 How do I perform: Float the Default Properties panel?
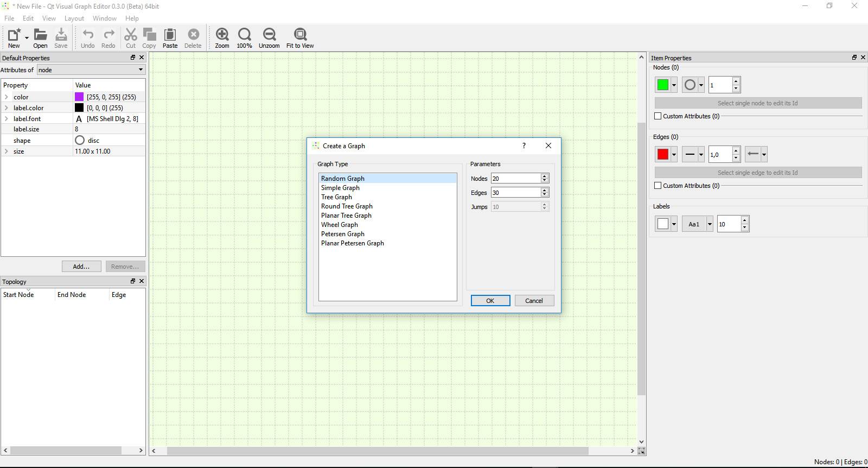pyautogui.click(x=133, y=58)
